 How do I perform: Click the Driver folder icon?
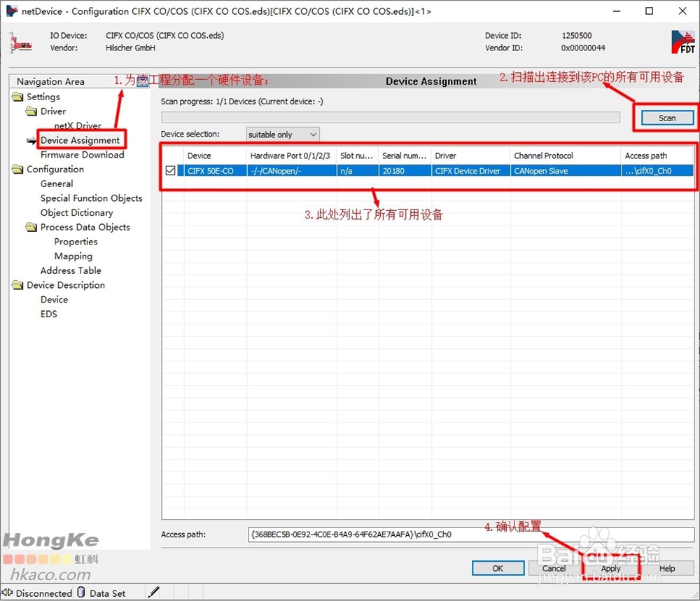[x=31, y=111]
